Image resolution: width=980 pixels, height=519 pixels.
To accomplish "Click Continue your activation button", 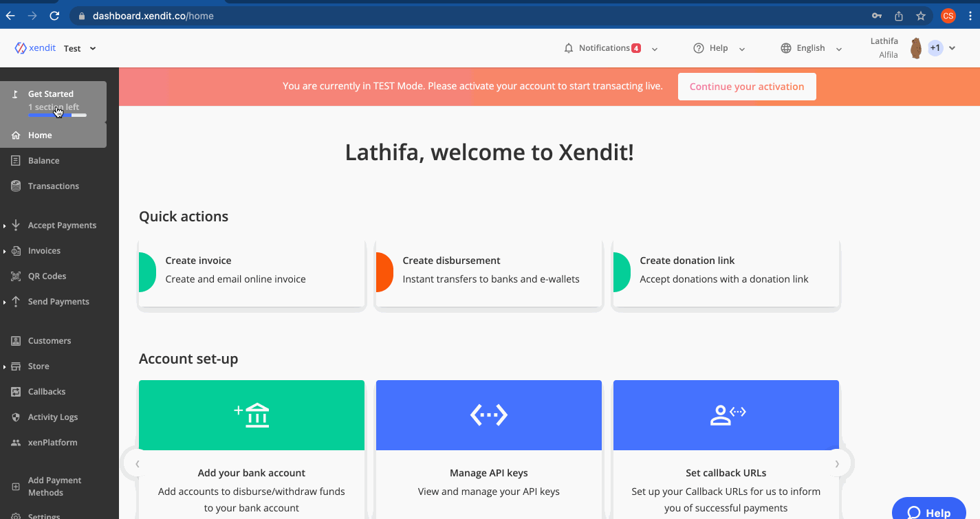I will coord(747,87).
